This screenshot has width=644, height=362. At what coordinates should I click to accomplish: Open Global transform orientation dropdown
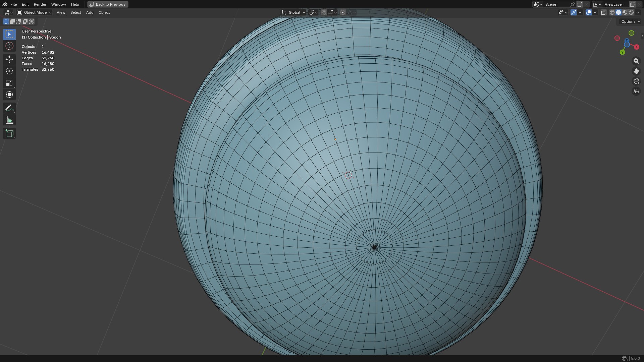click(293, 12)
